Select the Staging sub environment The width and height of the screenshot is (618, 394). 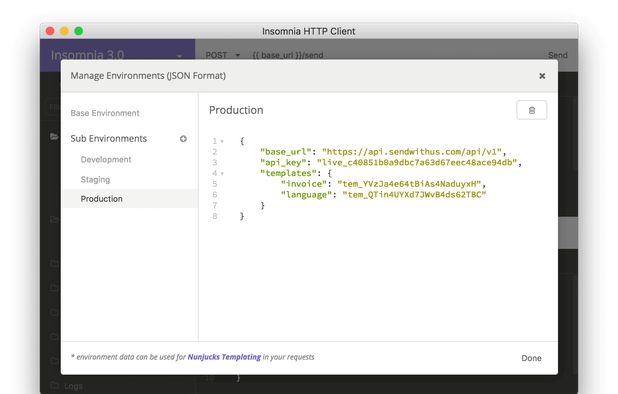tap(95, 180)
